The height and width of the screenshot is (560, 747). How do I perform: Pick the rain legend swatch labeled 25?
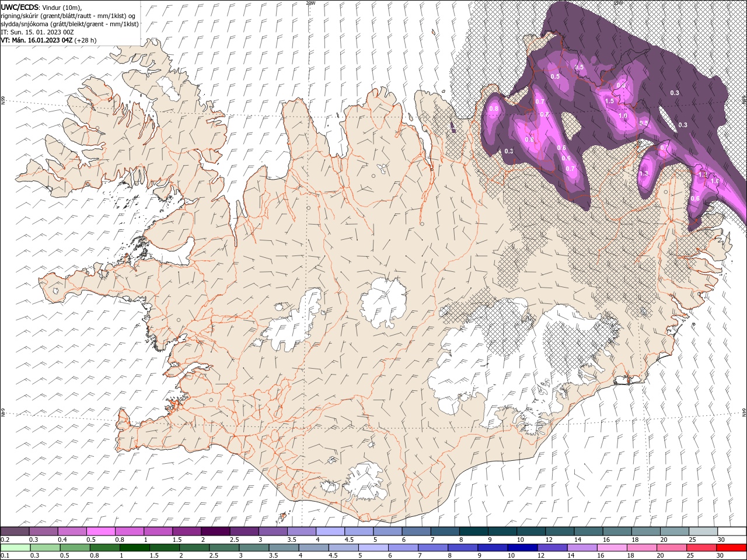(701, 548)
